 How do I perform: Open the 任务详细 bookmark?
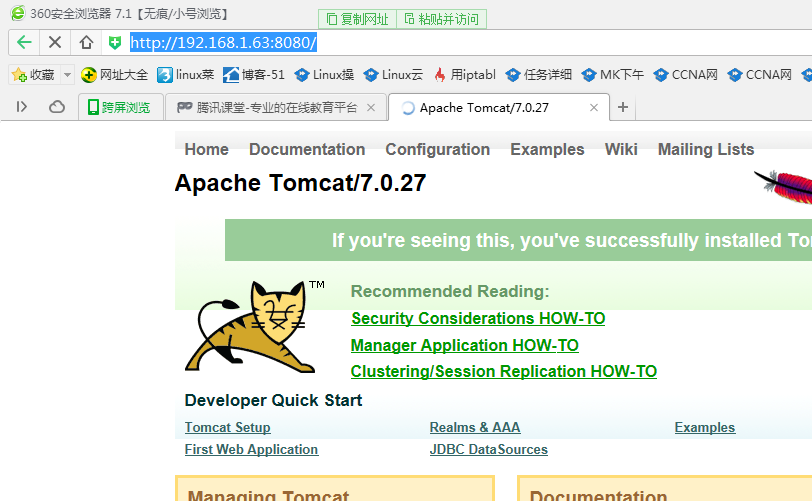pos(539,75)
